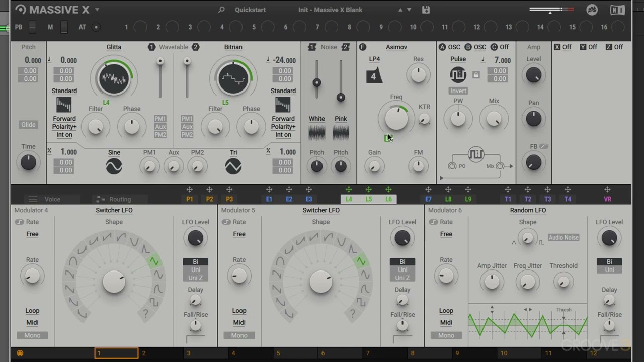Click the Native Instruments NI logo

pyautogui.click(x=617, y=10)
